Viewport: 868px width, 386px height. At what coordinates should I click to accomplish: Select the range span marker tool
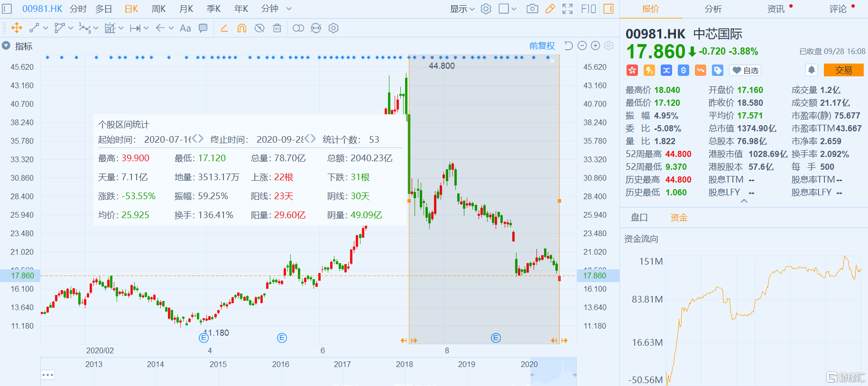pos(135,28)
